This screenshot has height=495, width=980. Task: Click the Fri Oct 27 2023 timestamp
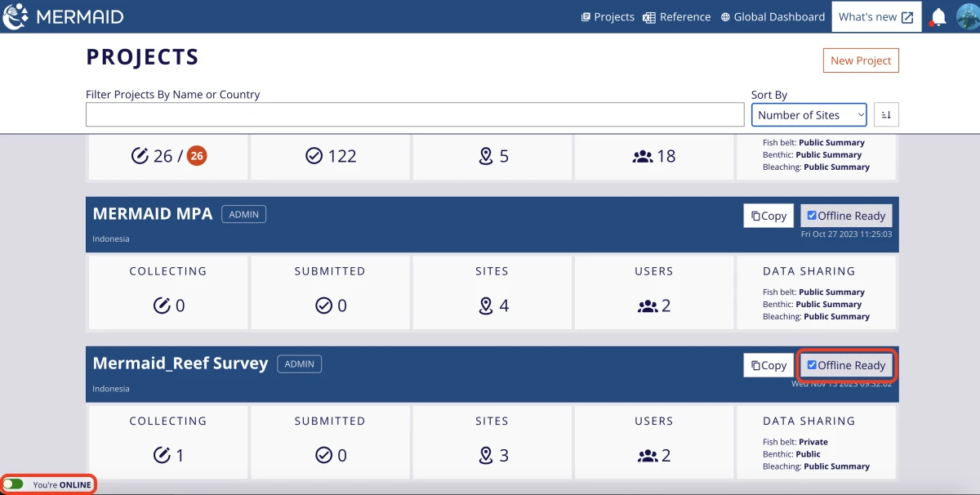tap(846, 234)
